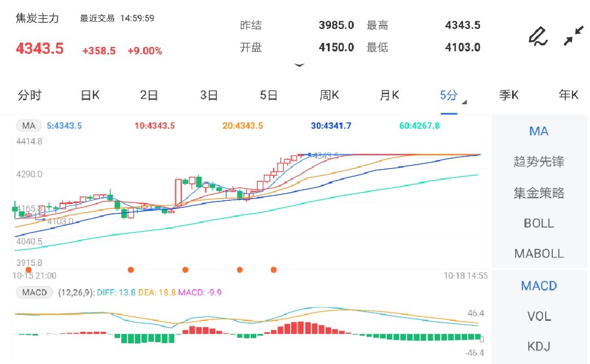Click the 60:4267.8 MA60 legend value
The width and height of the screenshot is (590, 364).
[420, 126]
